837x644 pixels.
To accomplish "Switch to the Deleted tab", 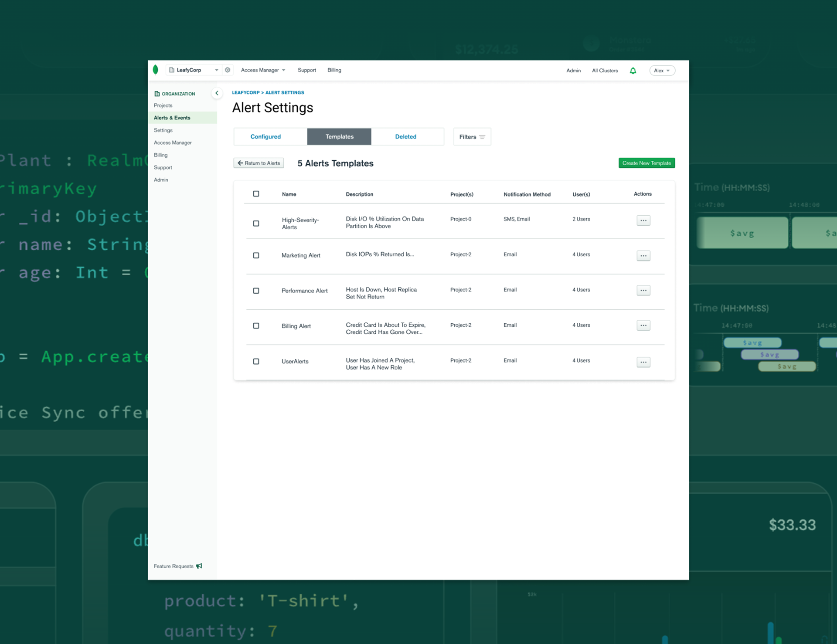I will 405,137.
